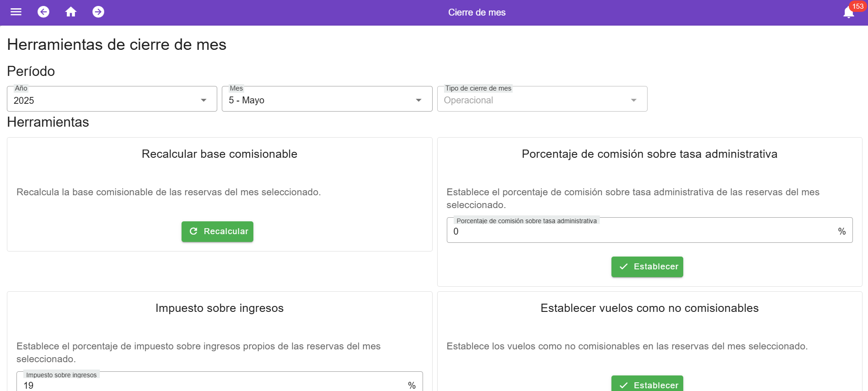Click the percent symbol in the commission field
This screenshot has height=391, width=868.
tap(841, 231)
